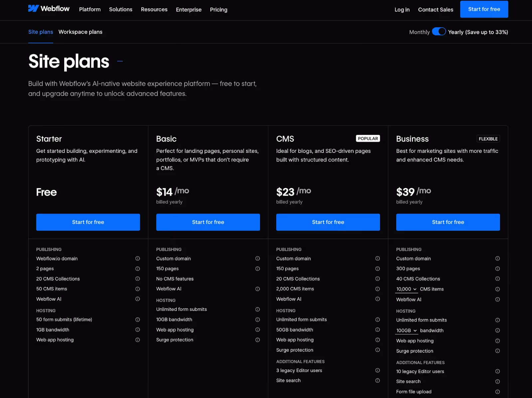Open the Solutions navigation menu
The width and height of the screenshot is (532, 398).
coord(121,9)
